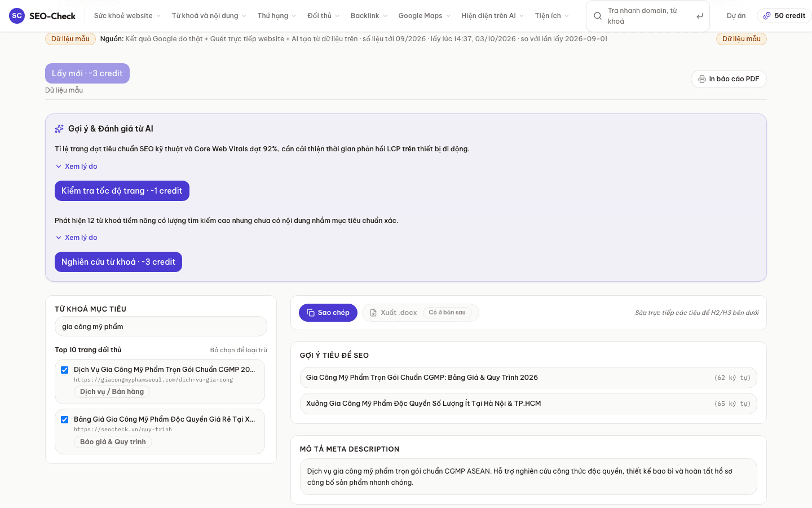Expand the Google Maps menu
The height and width of the screenshot is (508, 812).
(x=425, y=16)
